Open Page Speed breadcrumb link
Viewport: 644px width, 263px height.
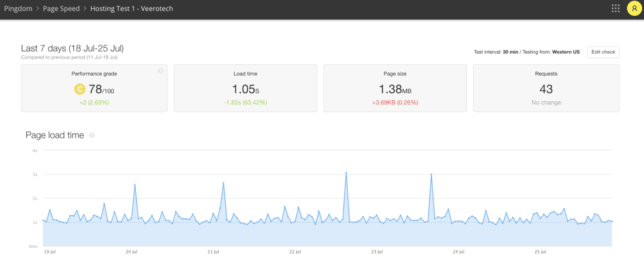61,9
